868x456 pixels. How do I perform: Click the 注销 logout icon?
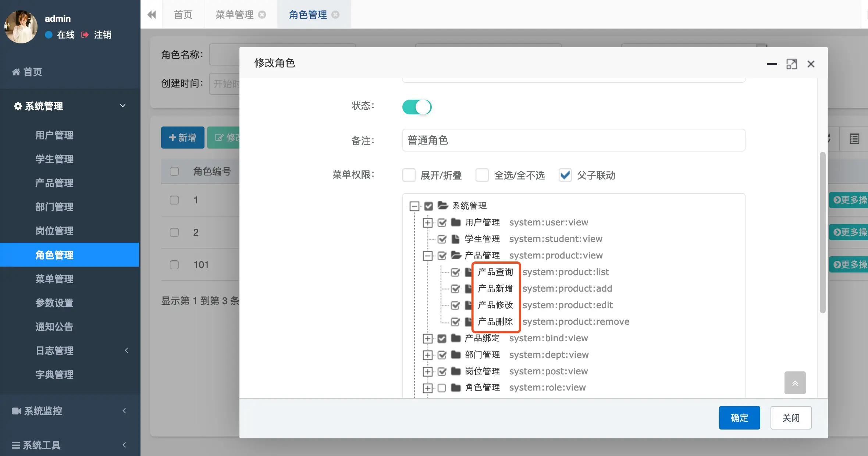pos(85,35)
